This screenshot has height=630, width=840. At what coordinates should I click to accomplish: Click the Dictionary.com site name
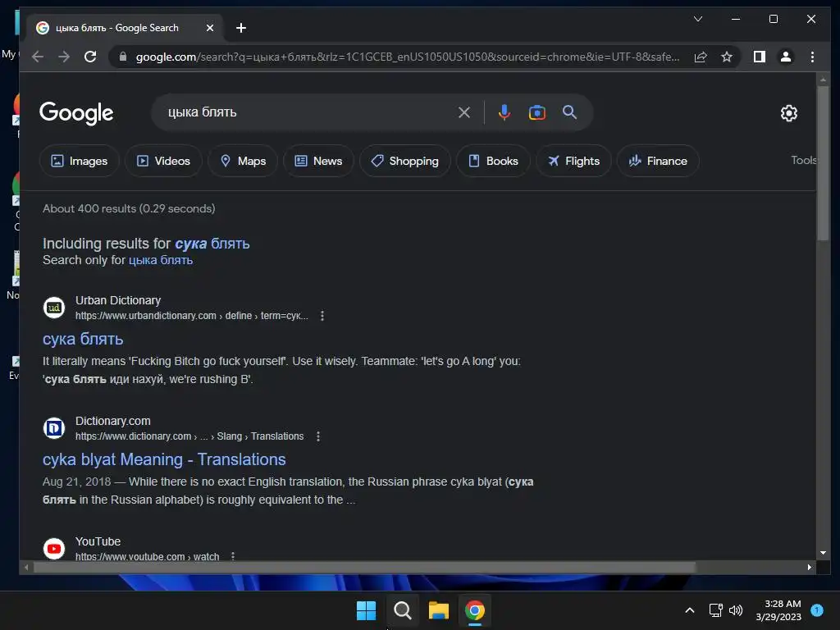click(113, 421)
